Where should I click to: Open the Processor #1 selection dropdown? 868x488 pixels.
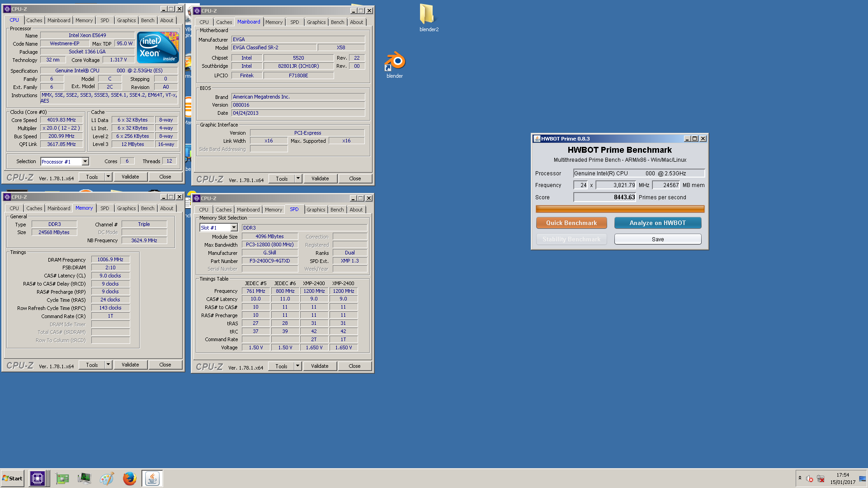tap(85, 162)
